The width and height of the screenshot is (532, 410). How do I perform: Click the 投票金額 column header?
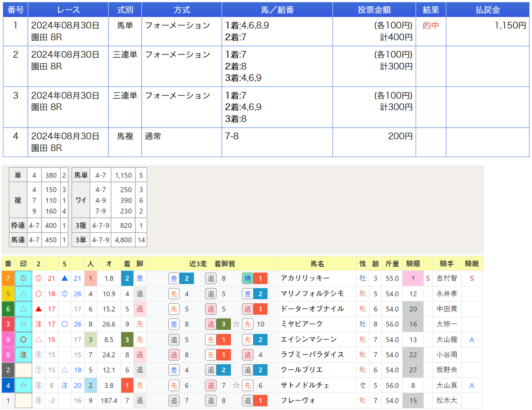tap(374, 10)
